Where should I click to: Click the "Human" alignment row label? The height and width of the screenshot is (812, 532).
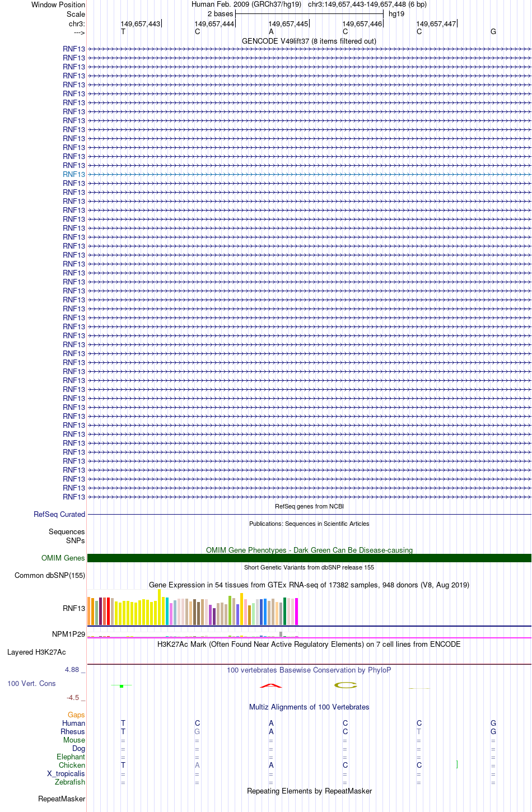pos(73,723)
